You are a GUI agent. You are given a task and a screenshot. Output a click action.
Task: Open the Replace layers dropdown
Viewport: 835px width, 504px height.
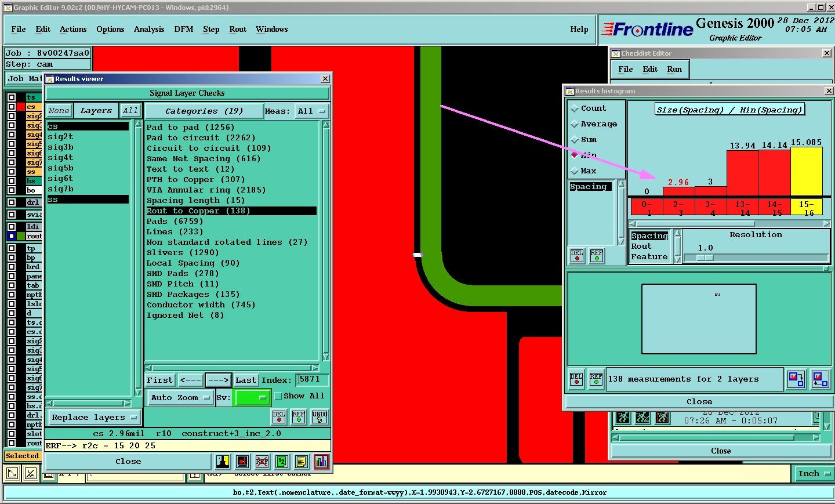tap(95, 417)
